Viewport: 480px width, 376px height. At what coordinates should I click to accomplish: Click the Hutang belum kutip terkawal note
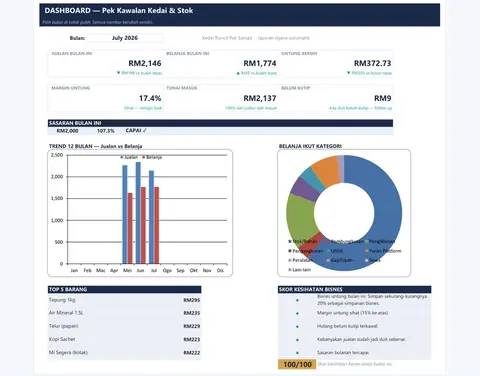point(347,326)
